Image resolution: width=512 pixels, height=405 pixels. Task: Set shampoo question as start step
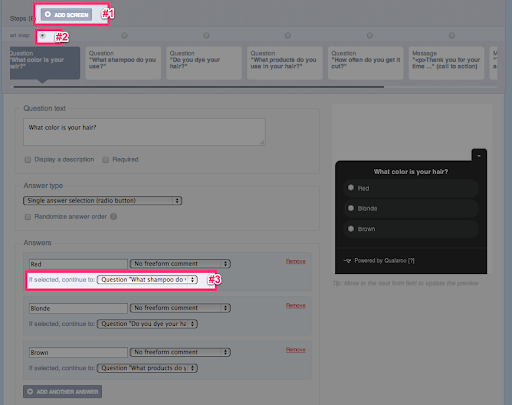pos(124,35)
